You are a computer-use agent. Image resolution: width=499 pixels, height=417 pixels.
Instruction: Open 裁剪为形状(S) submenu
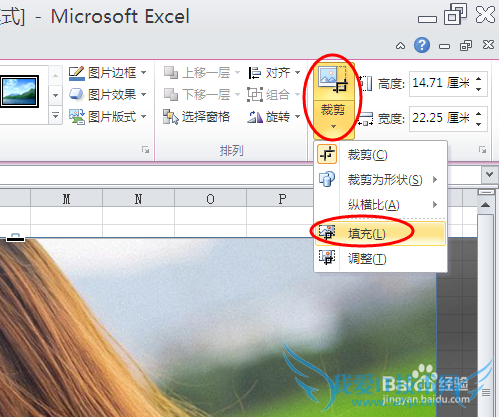tap(380, 180)
